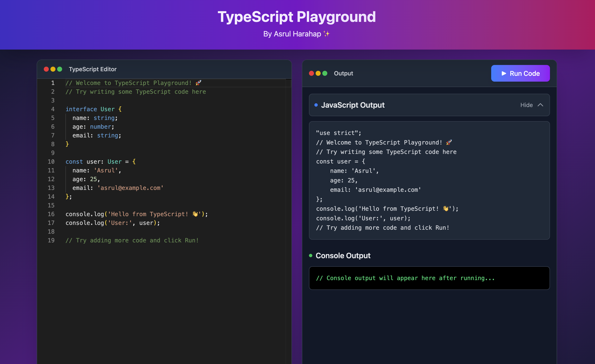Click the rocket emoji on editor line 1

198,83
